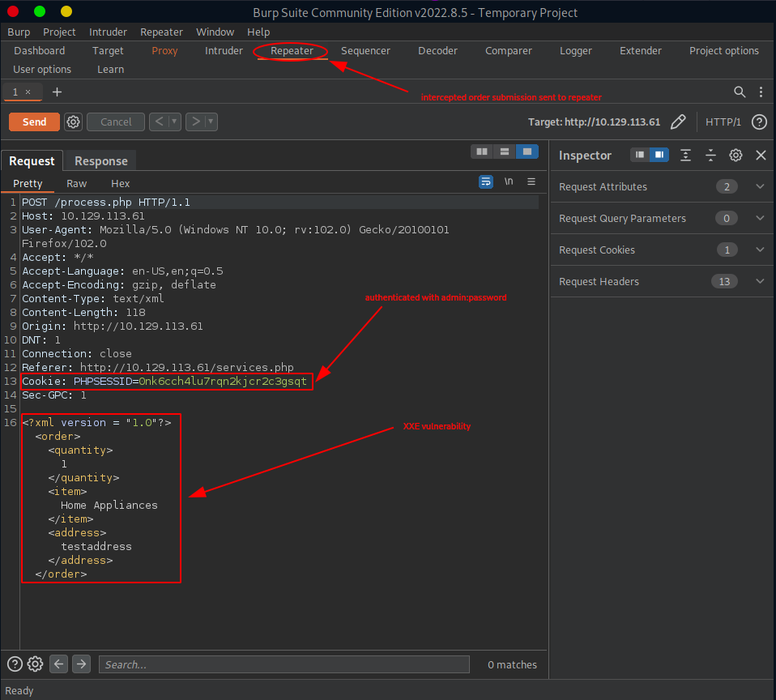Open the history back dropdown arrow
Image resolution: width=776 pixels, height=700 pixels.
pos(174,122)
